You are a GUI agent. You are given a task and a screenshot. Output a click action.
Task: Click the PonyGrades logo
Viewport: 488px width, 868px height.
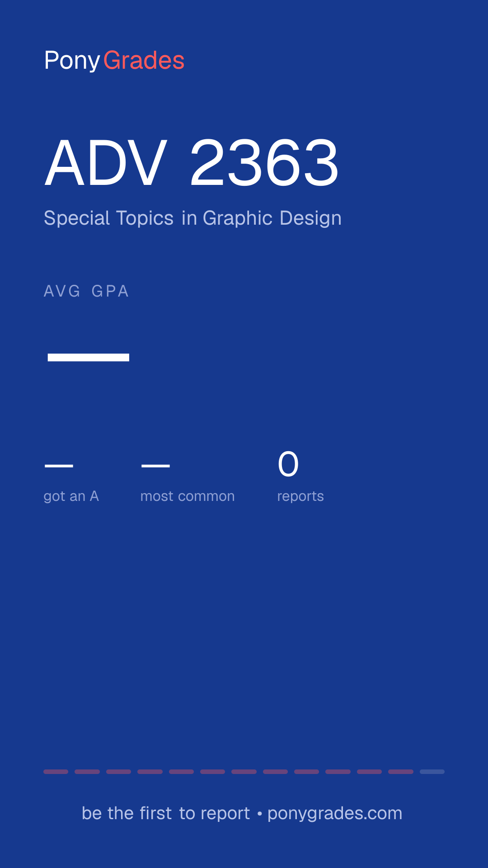coord(114,61)
